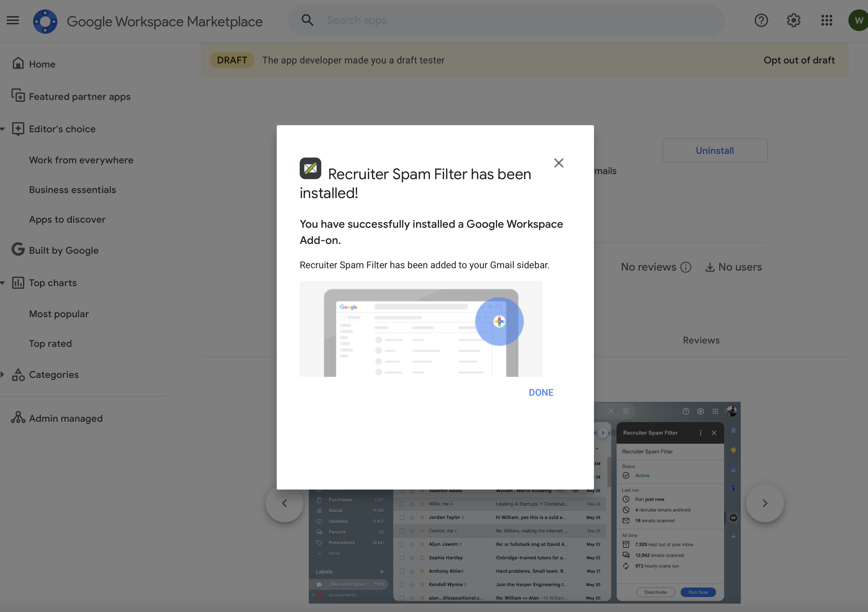Go to the Home page
Viewport: 868px width, 612px height.
42,64
